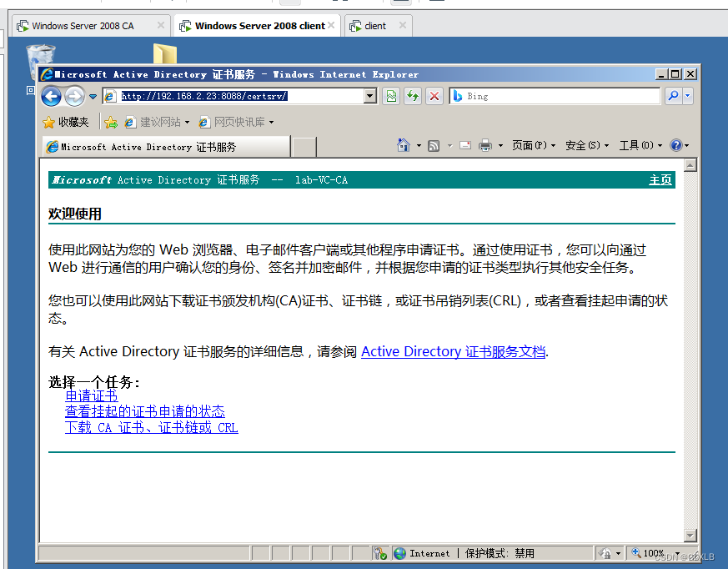Click the scrollbar down arrow

(690, 536)
